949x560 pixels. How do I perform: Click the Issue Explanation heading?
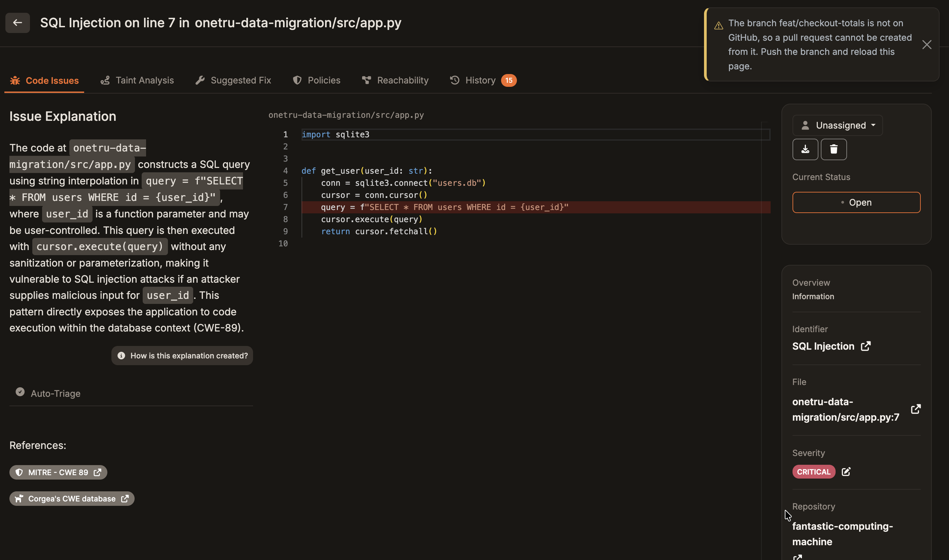63,116
